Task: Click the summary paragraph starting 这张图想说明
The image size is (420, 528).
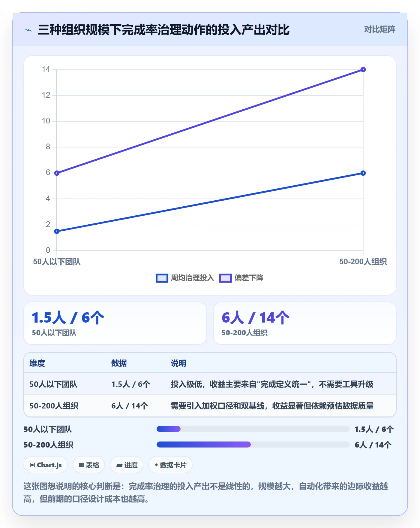Action: coord(206,493)
